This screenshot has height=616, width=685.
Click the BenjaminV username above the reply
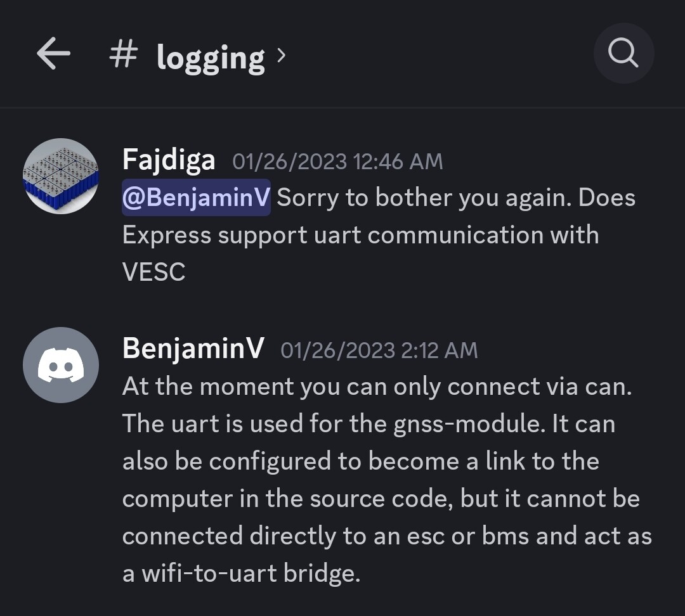193,349
